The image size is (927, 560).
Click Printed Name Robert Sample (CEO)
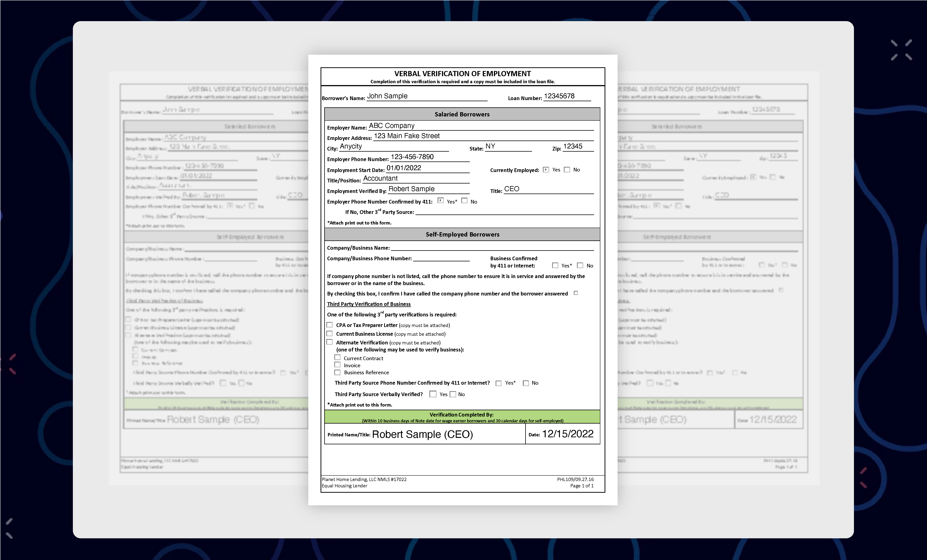tap(423, 434)
